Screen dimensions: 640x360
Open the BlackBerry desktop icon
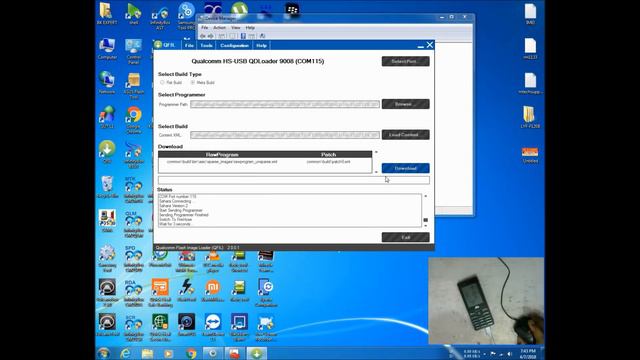point(292,10)
